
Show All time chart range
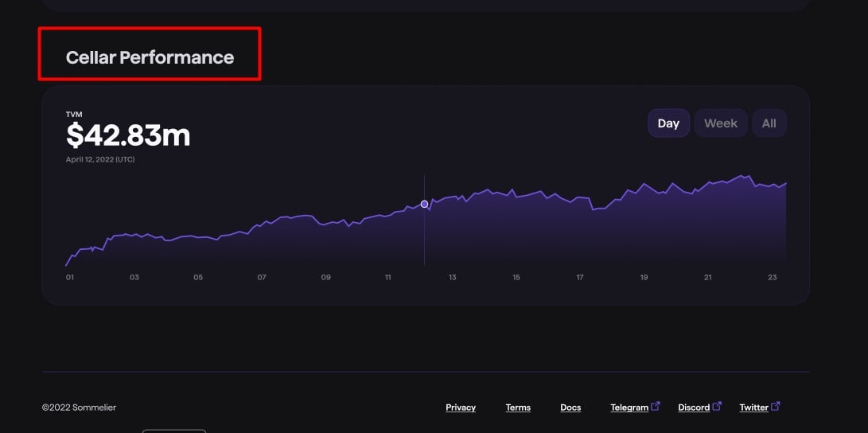tap(769, 123)
